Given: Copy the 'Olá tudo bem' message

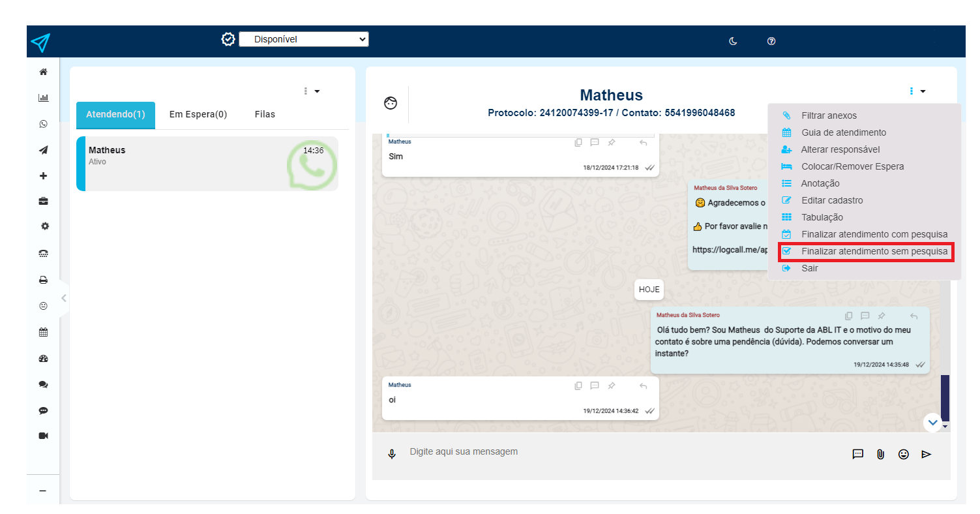Looking at the screenshot, I should click(x=849, y=316).
